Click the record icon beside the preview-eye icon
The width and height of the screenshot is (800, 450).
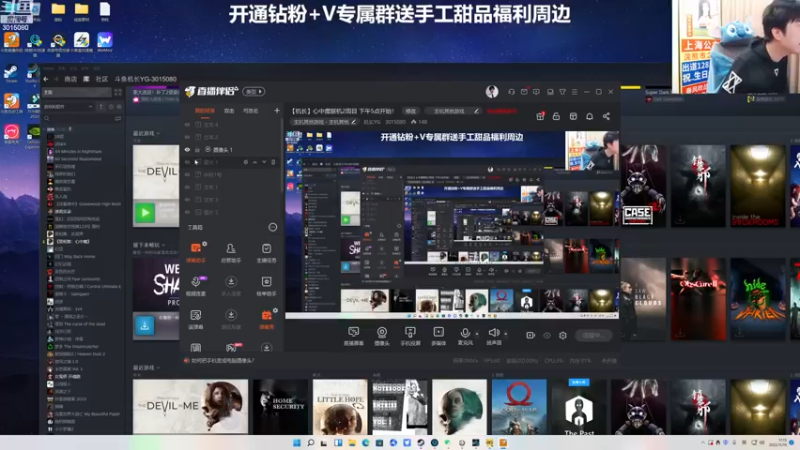(531, 335)
